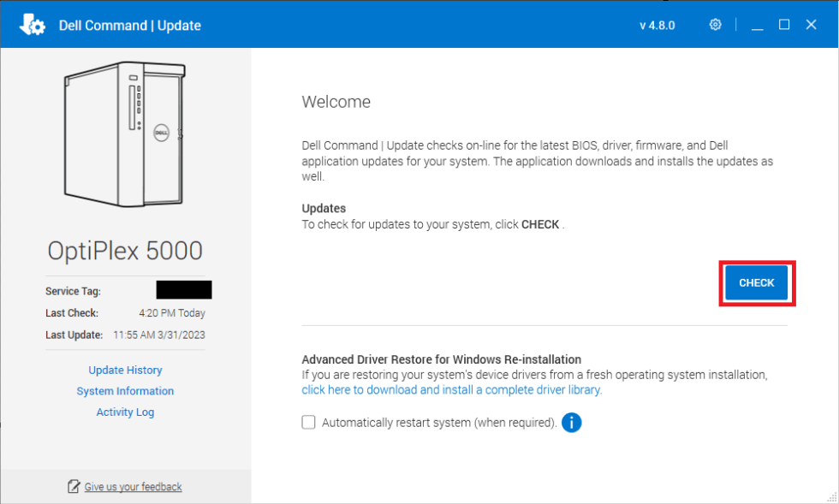Click the blue info icon beside restart option
This screenshot has height=504, width=839.
[x=572, y=423]
